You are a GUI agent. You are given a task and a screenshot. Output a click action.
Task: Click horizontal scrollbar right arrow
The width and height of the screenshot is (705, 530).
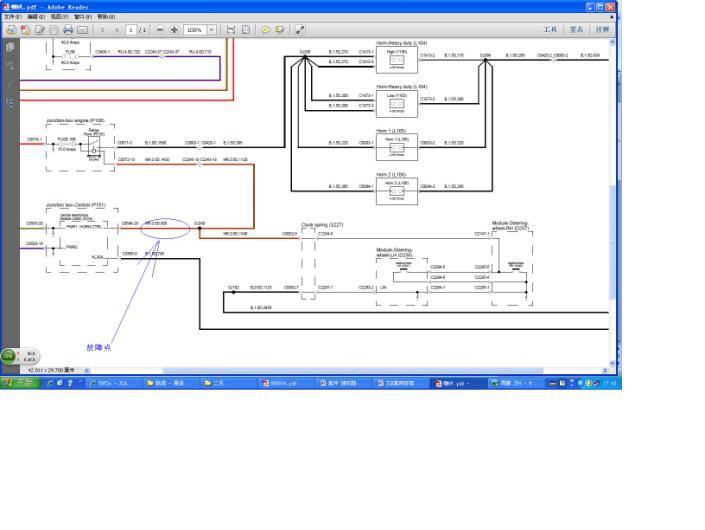605,370
